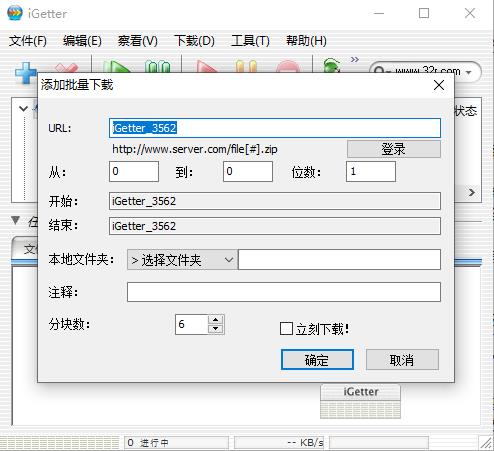Click the iGetter app icon in title bar
The height and width of the screenshot is (451, 494).
pyautogui.click(x=15, y=13)
